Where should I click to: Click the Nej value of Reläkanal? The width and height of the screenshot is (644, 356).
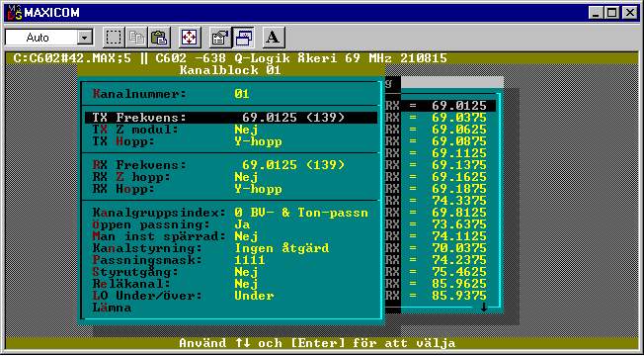pos(246,284)
